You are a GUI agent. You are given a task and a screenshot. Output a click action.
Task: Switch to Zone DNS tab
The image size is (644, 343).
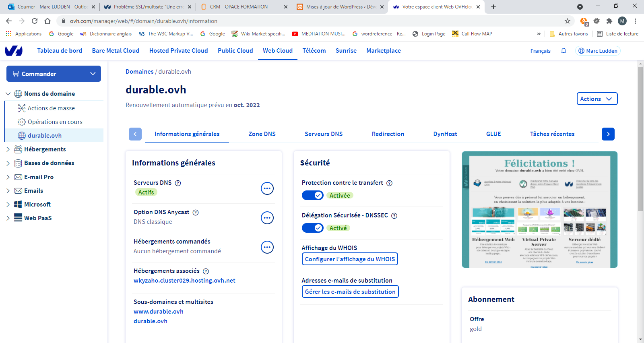pos(262,134)
